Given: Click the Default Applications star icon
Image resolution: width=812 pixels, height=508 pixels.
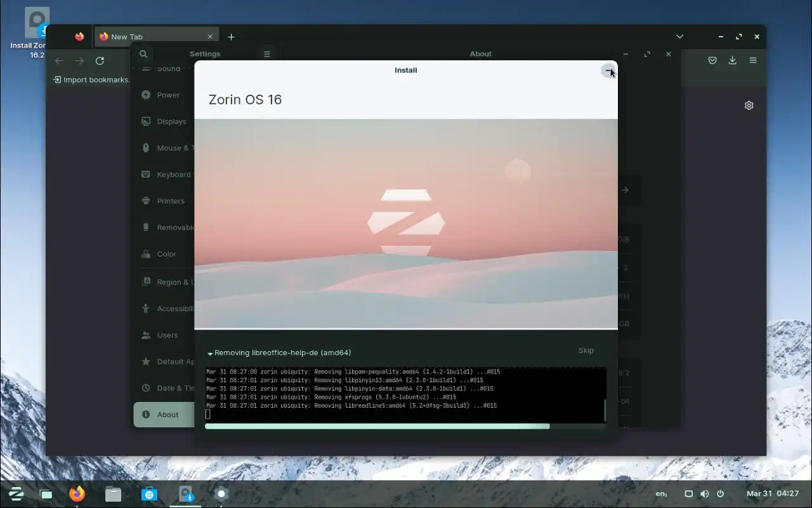Looking at the screenshot, I should [146, 361].
